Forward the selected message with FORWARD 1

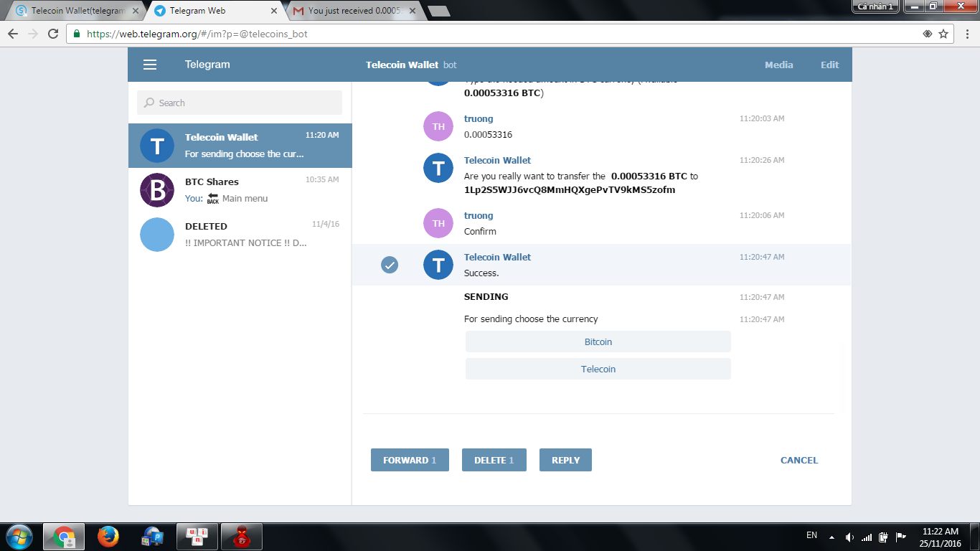point(410,460)
